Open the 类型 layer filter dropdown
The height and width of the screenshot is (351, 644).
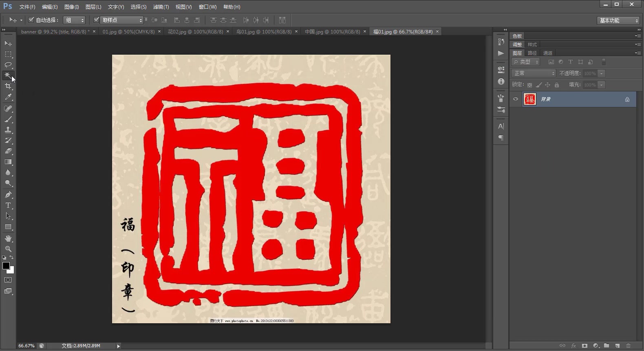click(x=526, y=62)
